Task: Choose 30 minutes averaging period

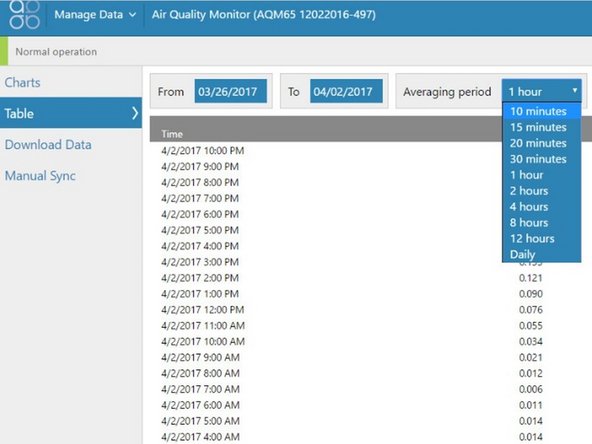Action: coord(541,159)
